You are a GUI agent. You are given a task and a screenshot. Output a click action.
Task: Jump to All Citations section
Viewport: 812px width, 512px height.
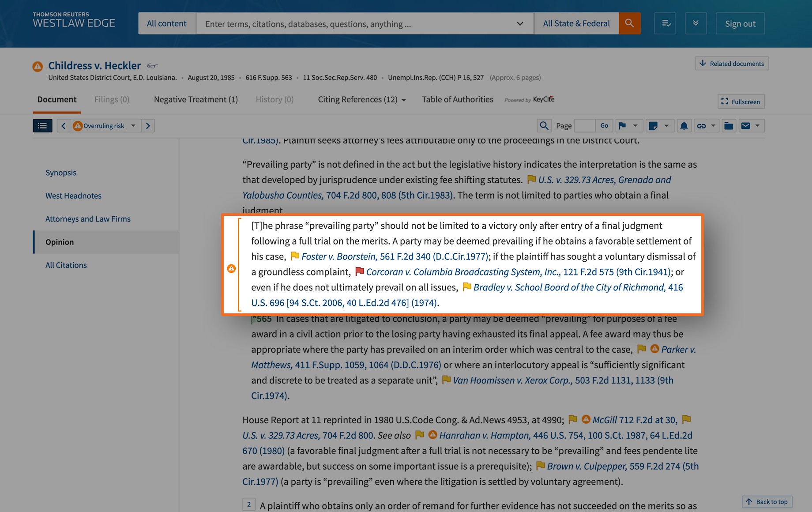click(x=66, y=265)
